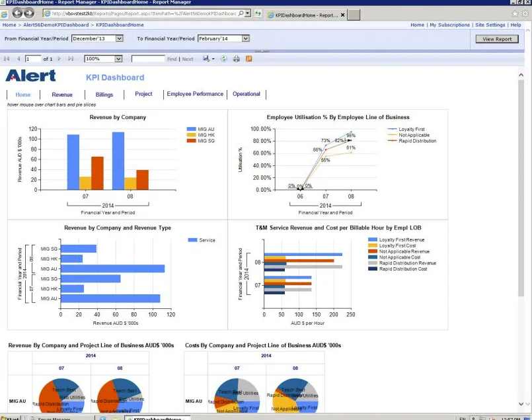Click the current page number field
This screenshot has height=420, width=532.
[33, 59]
